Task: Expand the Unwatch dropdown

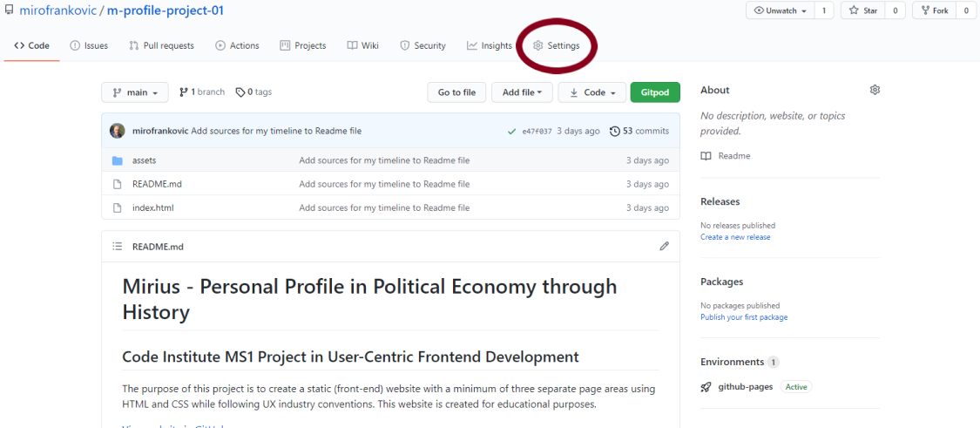Action: click(x=780, y=10)
